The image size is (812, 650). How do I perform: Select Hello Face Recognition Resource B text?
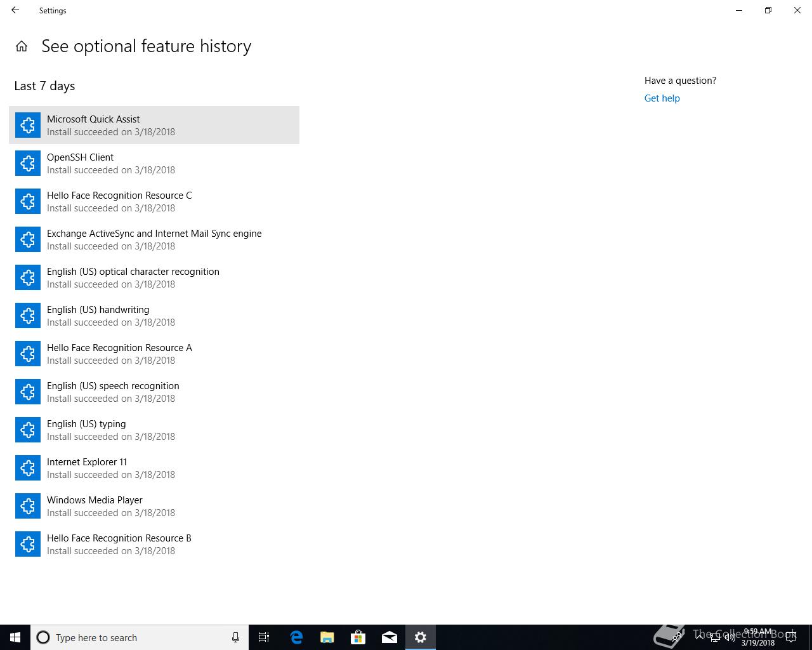pyautogui.click(x=119, y=538)
